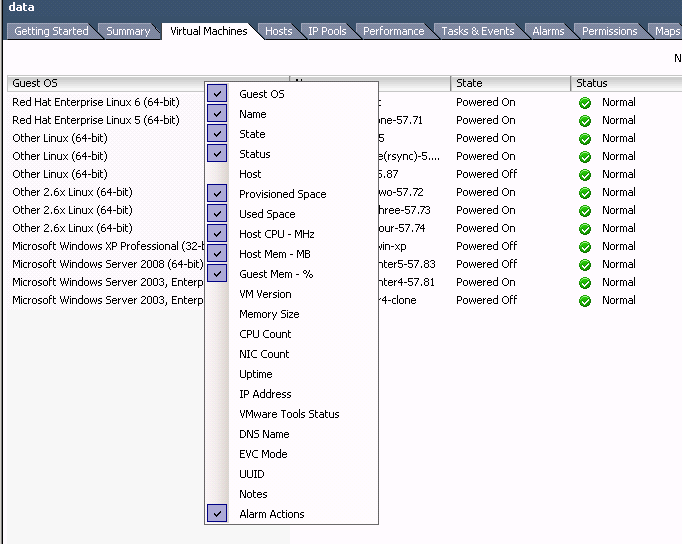Click green status icon for nter4-57.81 row
Image resolution: width=682 pixels, height=544 pixels.
pos(585,282)
